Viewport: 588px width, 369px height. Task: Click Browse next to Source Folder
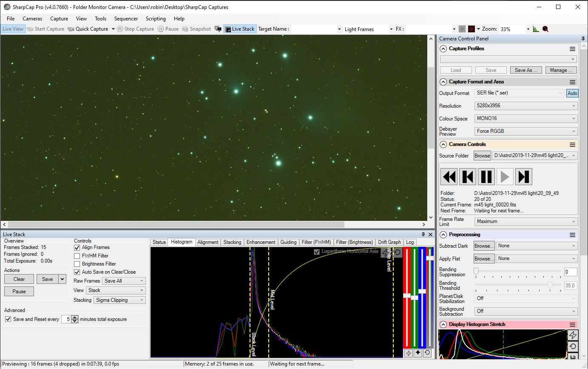click(482, 156)
